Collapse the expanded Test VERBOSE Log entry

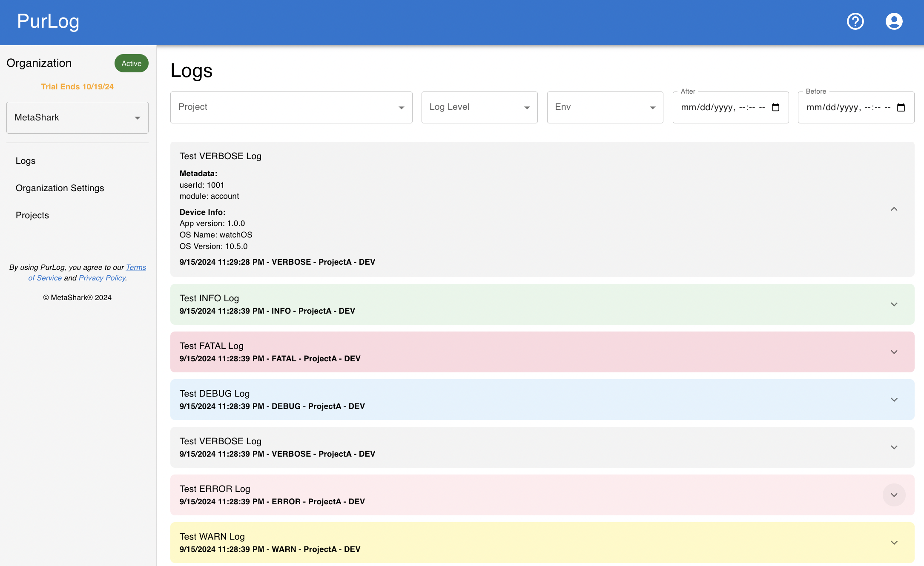(894, 209)
